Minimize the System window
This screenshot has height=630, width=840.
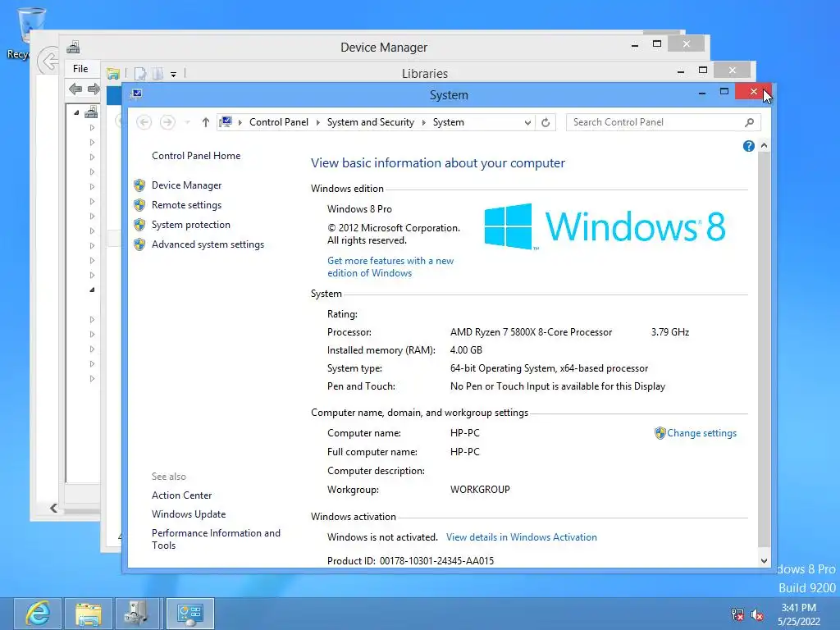(x=702, y=93)
